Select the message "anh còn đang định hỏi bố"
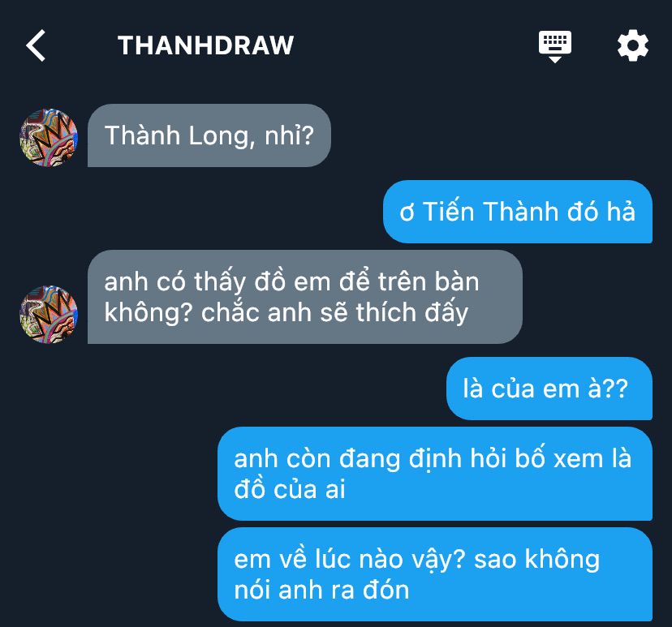The height and width of the screenshot is (627, 672). coord(435,474)
